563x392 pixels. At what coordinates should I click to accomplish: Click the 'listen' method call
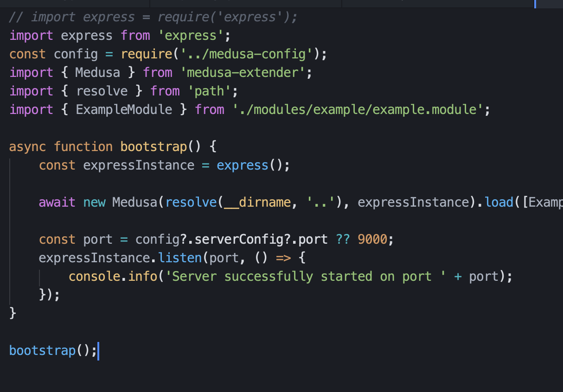[180, 258]
